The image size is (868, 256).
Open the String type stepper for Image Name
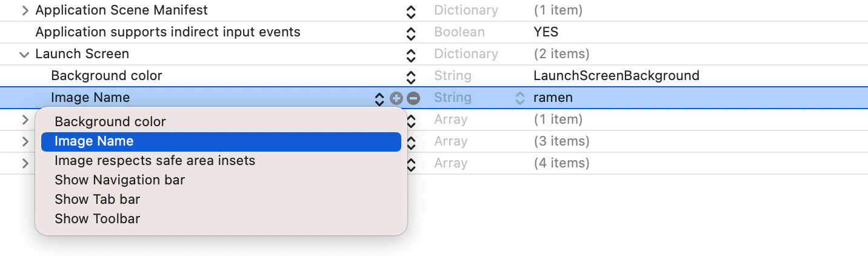tap(519, 98)
